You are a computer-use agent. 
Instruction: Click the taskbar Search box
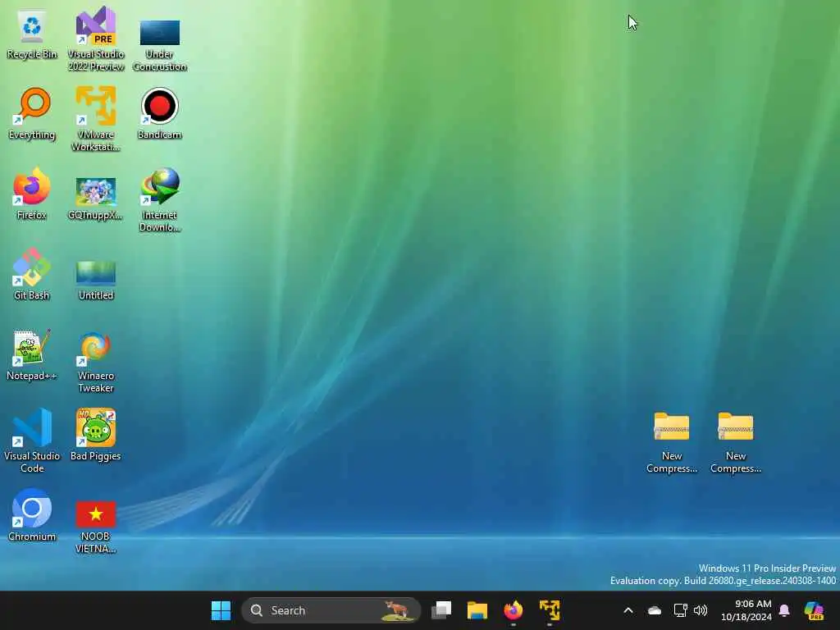coord(331,610)
